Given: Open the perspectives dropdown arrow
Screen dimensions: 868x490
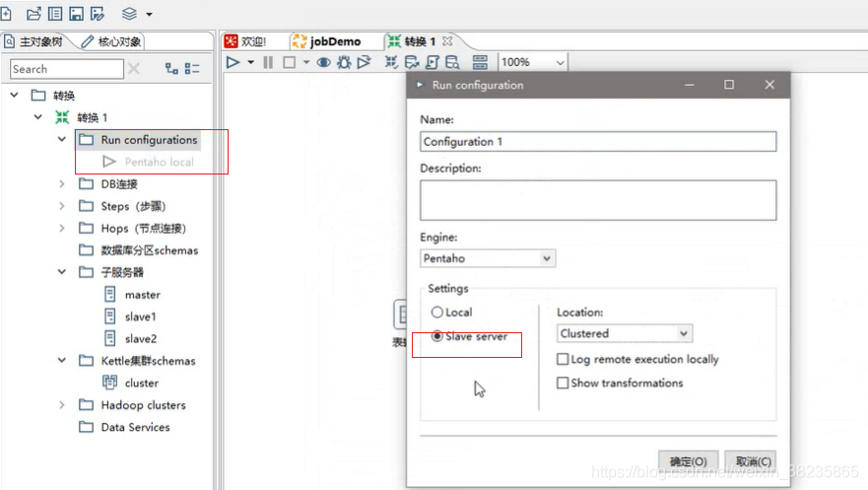Looking at the screenshot, I should click(150, 15).
